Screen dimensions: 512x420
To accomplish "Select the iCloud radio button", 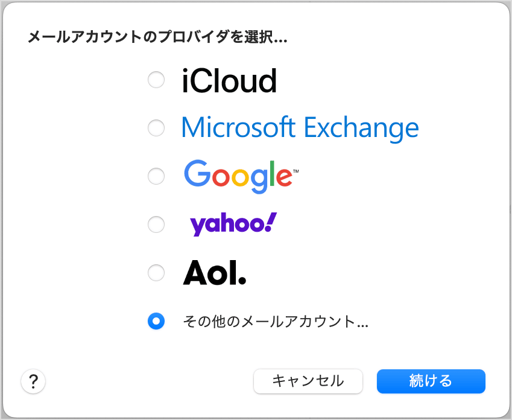I will pos(156,80).
